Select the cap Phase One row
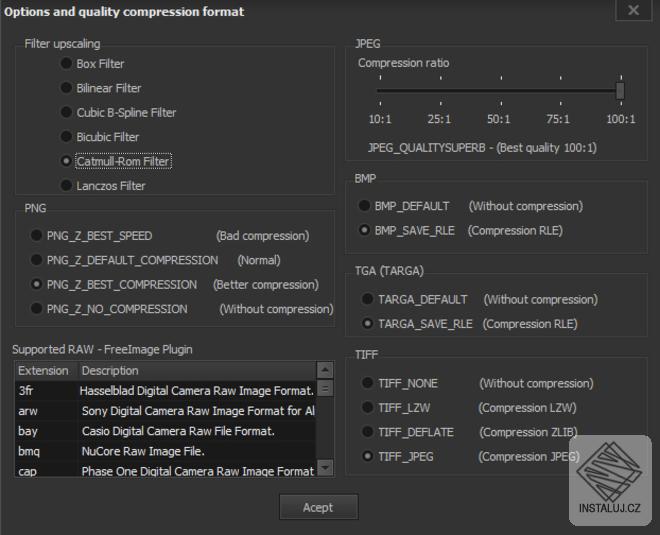Image resolution: width=660 pixels, height=535 pixels. [x=165, y=470]
